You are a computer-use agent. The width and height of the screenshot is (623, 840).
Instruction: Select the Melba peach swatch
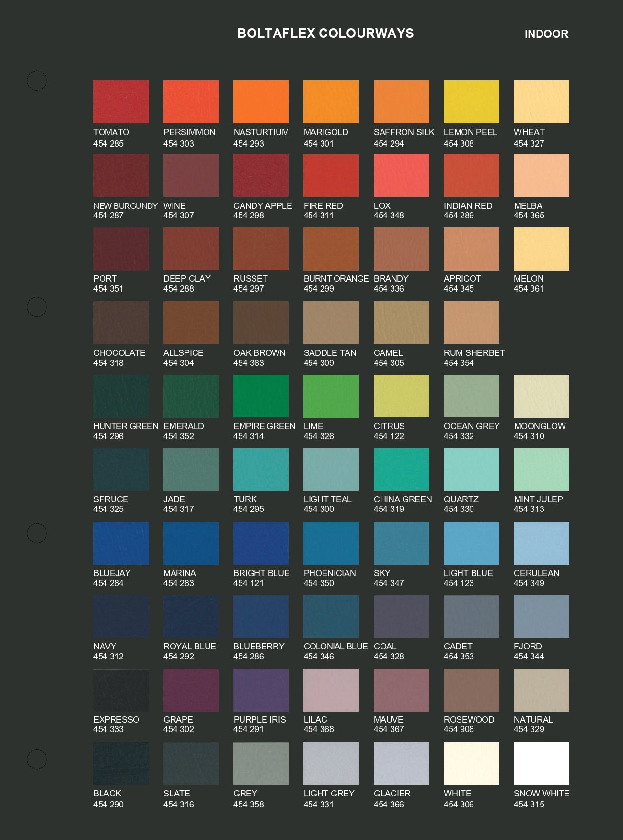542,175
